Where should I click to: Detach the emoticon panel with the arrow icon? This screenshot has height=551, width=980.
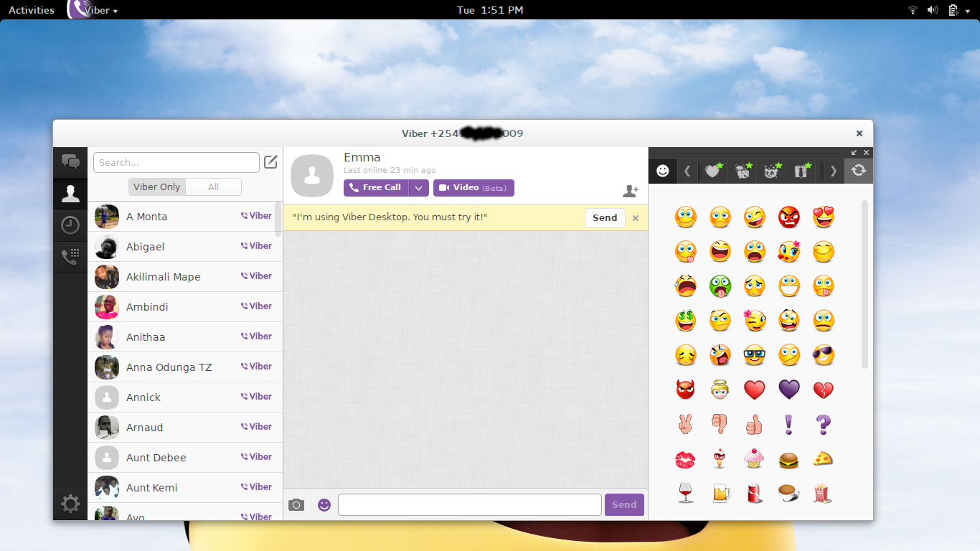(854, 152)
